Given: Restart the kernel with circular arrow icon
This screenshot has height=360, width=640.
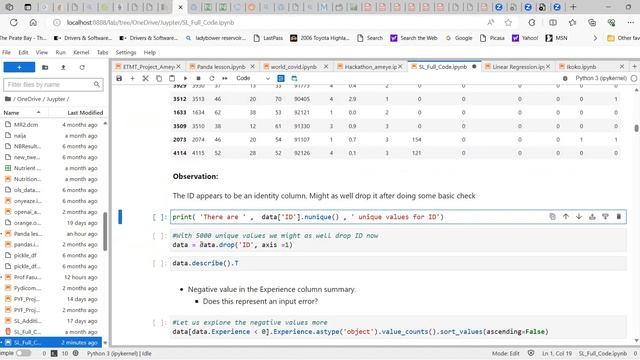Looking at the screenshot, I should point(211,78).
